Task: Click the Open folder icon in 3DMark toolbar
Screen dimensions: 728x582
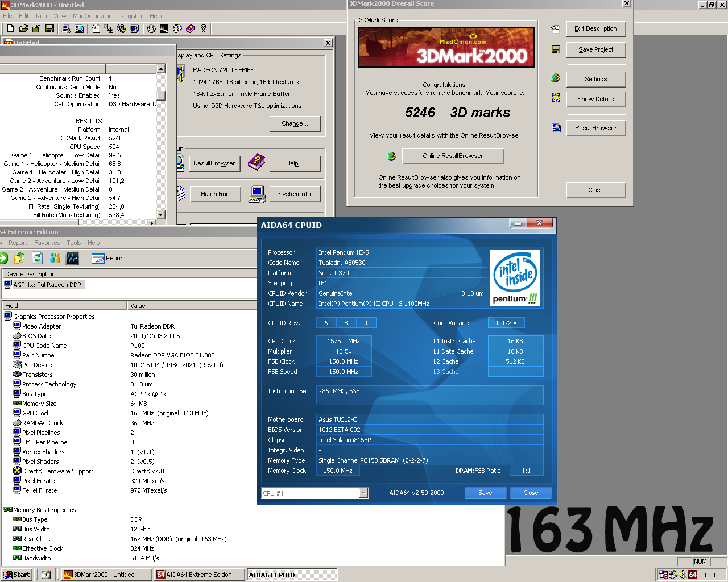Action: click(23, 28)
